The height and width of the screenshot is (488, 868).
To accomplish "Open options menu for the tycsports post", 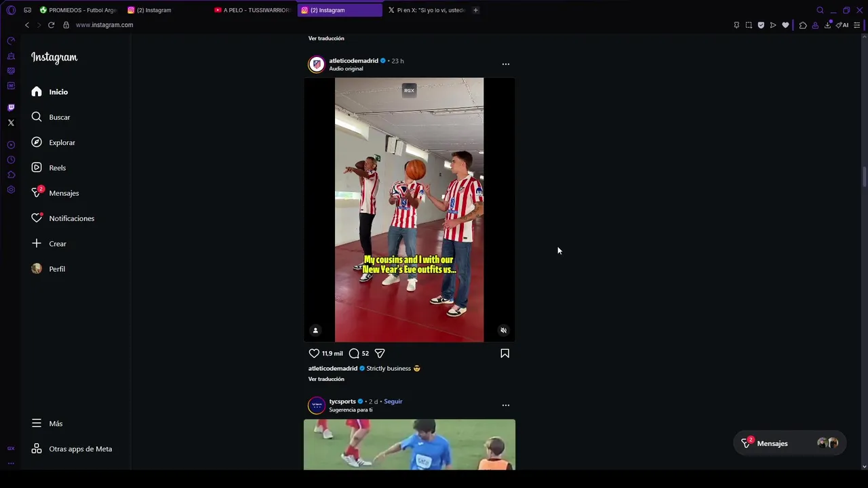I will [505, 405].
